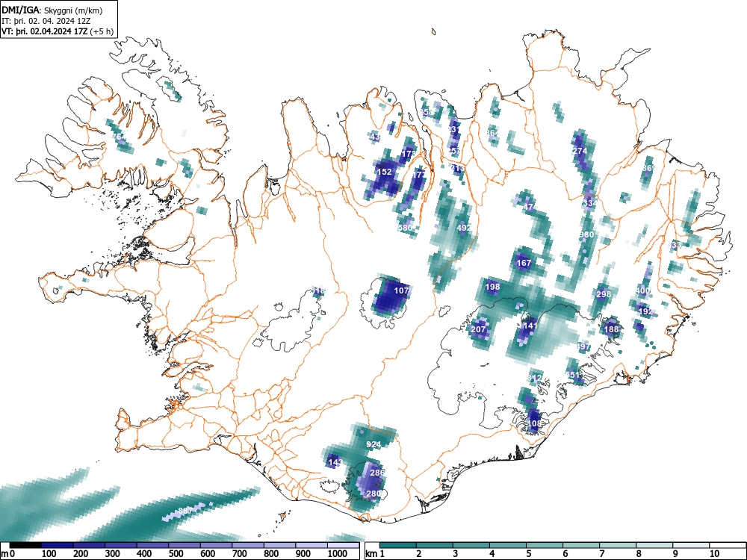Click the visibility value 231 in the north
747x560 pixels.
453,129
